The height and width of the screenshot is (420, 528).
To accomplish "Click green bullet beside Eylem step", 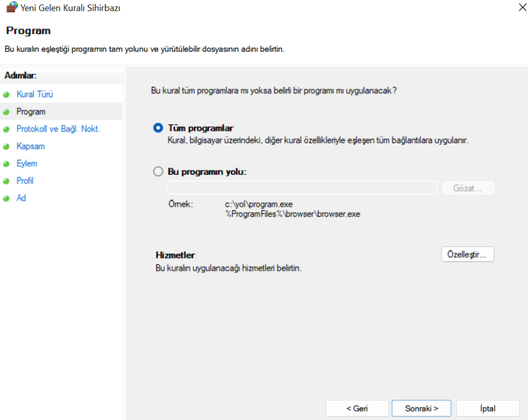I will tap(6, 164).
